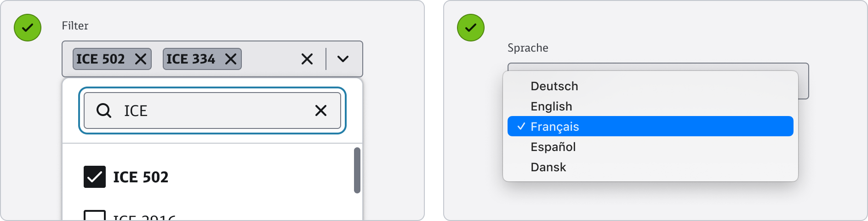Click the green checkmark in Filter panel
The width and height of the screenshot is (868, 221).
(28, 28)
